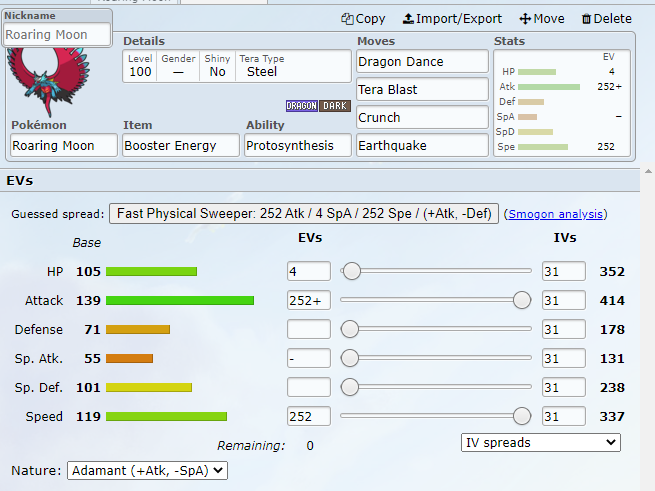
Task: Edit the Sp. Atk. IV field
Action: [564, 359]
